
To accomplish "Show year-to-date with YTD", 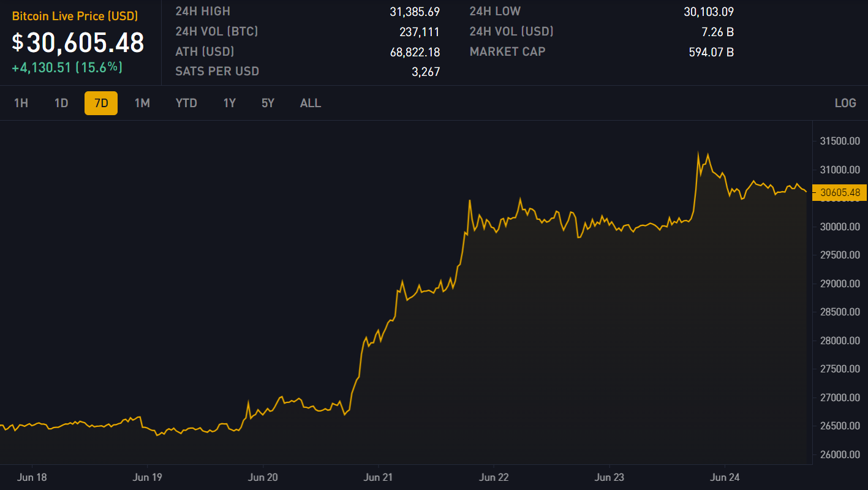I will click(186, 103).
